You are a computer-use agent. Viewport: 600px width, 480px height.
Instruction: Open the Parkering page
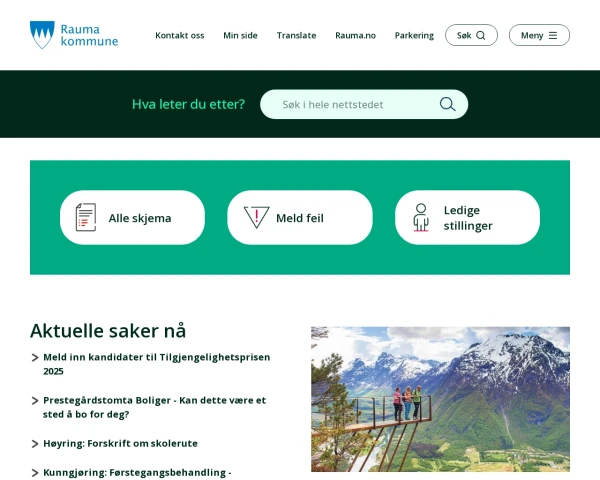(414, 35)
